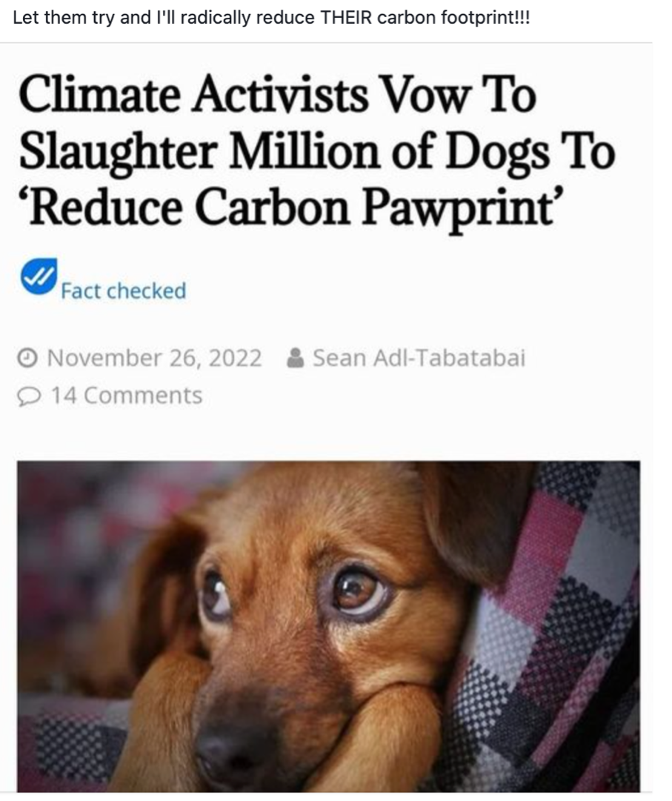Click headline line 'Slaughter Million of Dogs To'
Viewport: 672px width, 801px height.
coord(316,152)
